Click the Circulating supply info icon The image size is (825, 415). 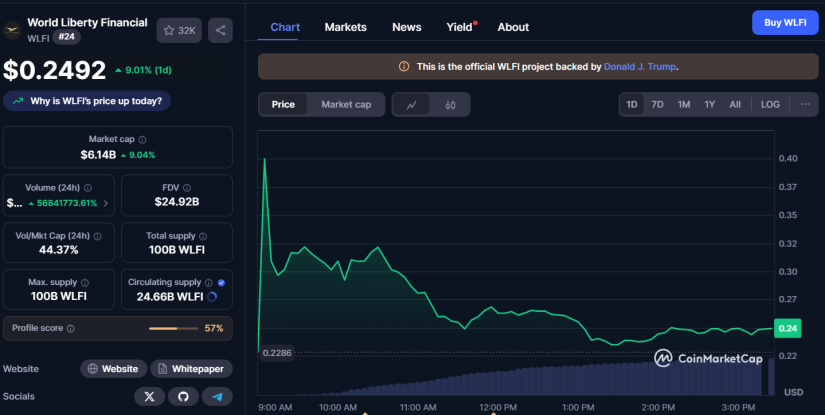pyautogui.click(x=208, y=283)
